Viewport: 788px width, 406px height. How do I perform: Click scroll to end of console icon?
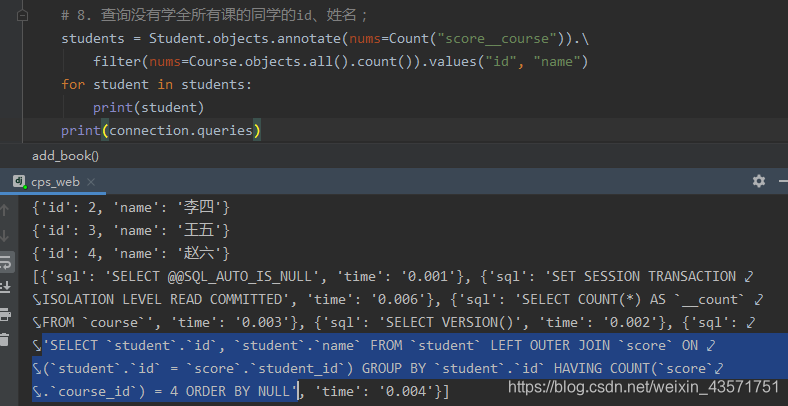pos(5,287)
